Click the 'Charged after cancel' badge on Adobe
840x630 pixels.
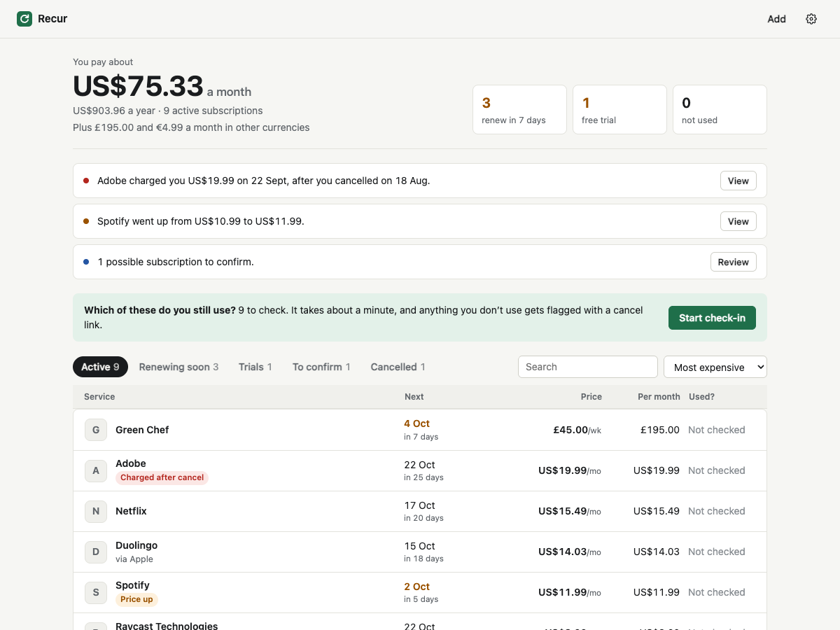pos(162,477)
